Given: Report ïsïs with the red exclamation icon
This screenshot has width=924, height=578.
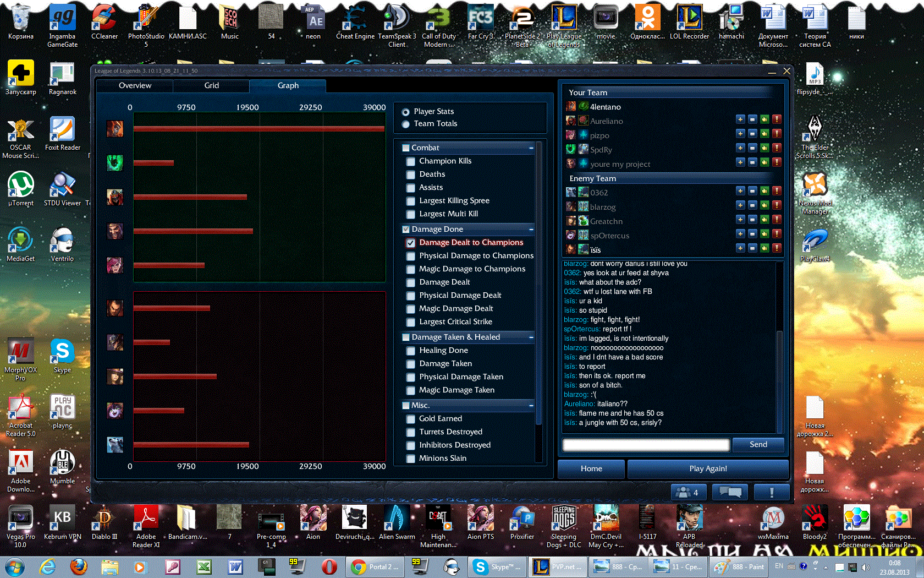Looking at the screenshot, I should pyautogui.click(x=777, y=248).
